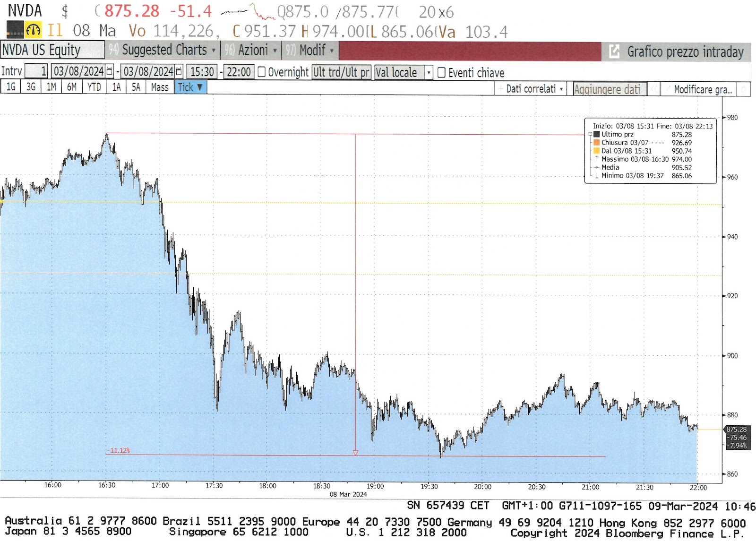Viewport: 756px width, 542px height.
Task: Open the Ult trd/Ult pr selector
Action: [x=342, y=72]
